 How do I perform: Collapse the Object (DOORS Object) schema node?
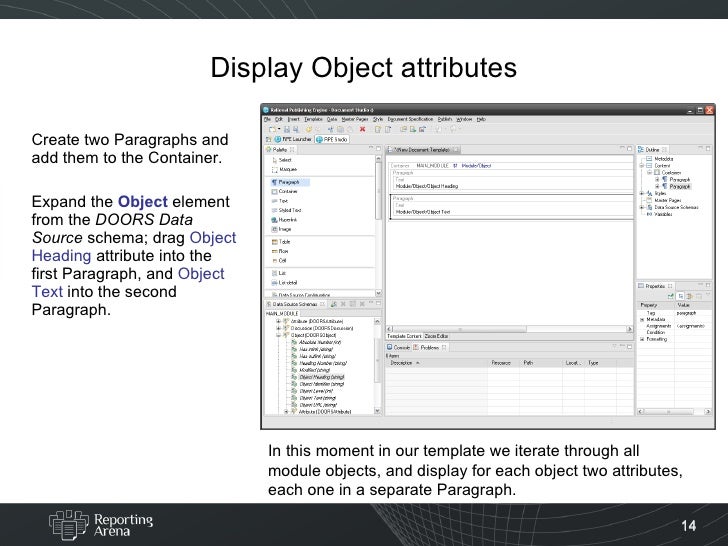278,336
